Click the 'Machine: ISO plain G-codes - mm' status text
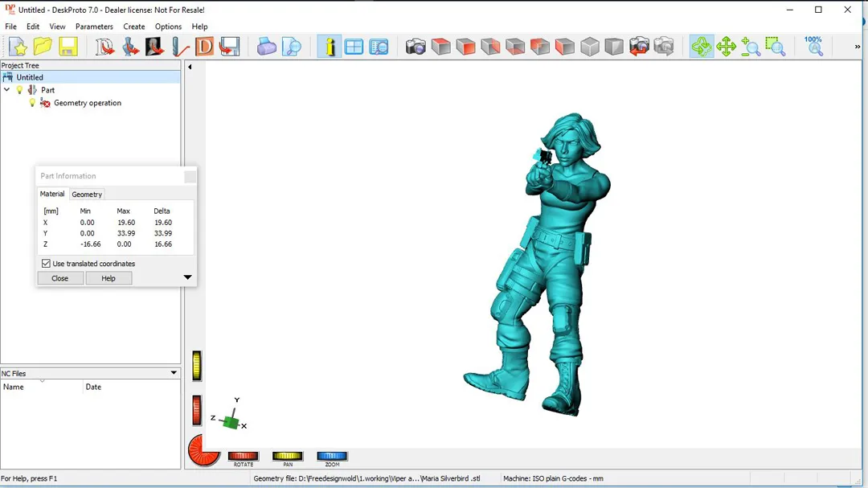The image size is (868, 488). tap(553, 478)
